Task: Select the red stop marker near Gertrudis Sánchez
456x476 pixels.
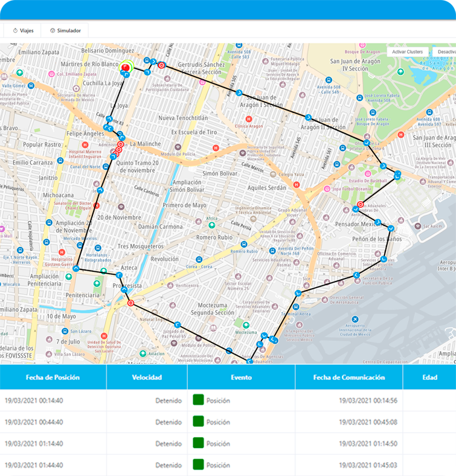Action: [161, 65]
